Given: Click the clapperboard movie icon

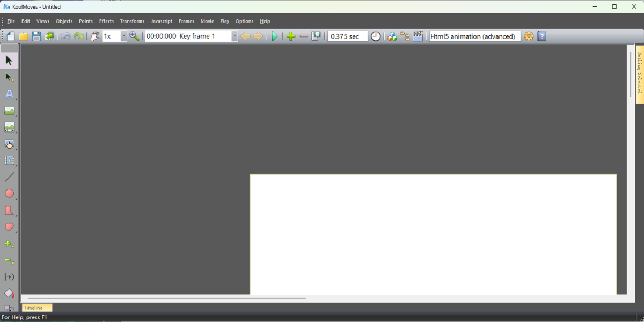Looking at the screenshot, I should pyautogui.click(x=418, y=36).
